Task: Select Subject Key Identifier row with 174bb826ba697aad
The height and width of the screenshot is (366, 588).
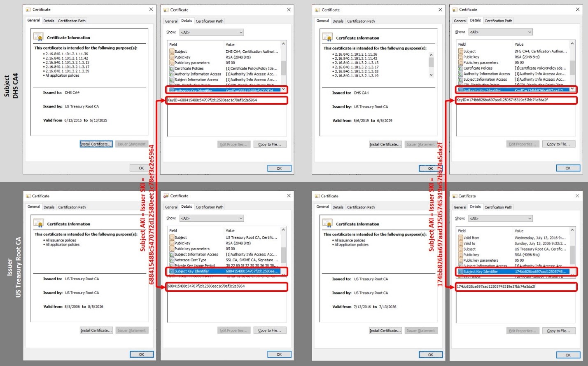Action: coord(513,272)
